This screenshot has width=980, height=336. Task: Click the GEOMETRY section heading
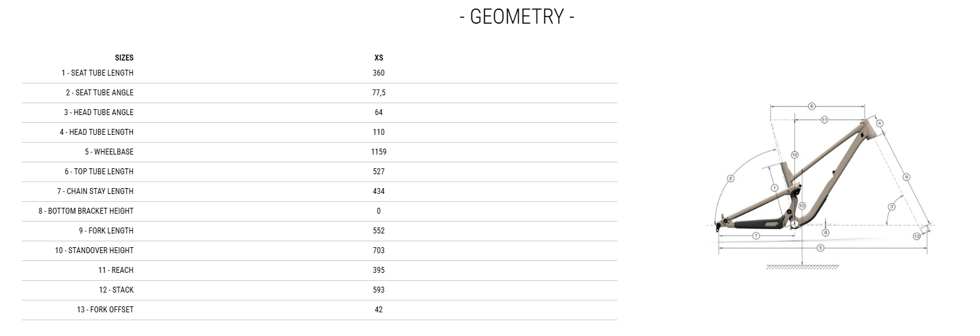point(517,16)
